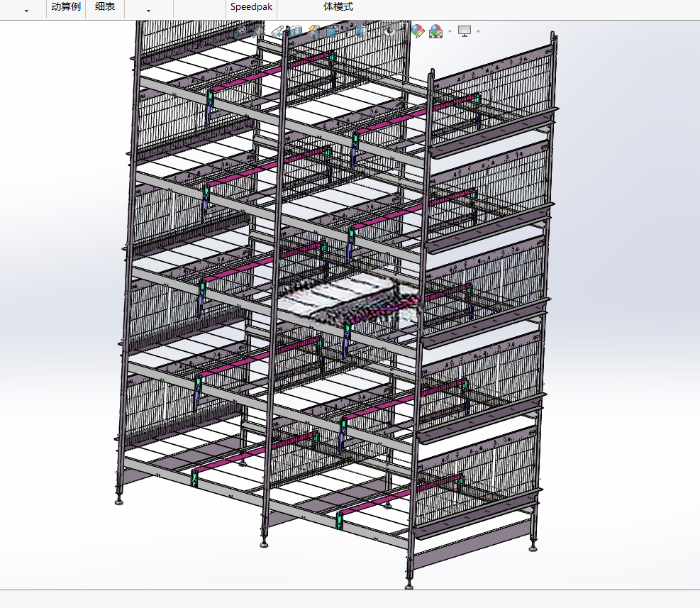Click the Previous View icon
700x608 pixels.
(278, 31)
